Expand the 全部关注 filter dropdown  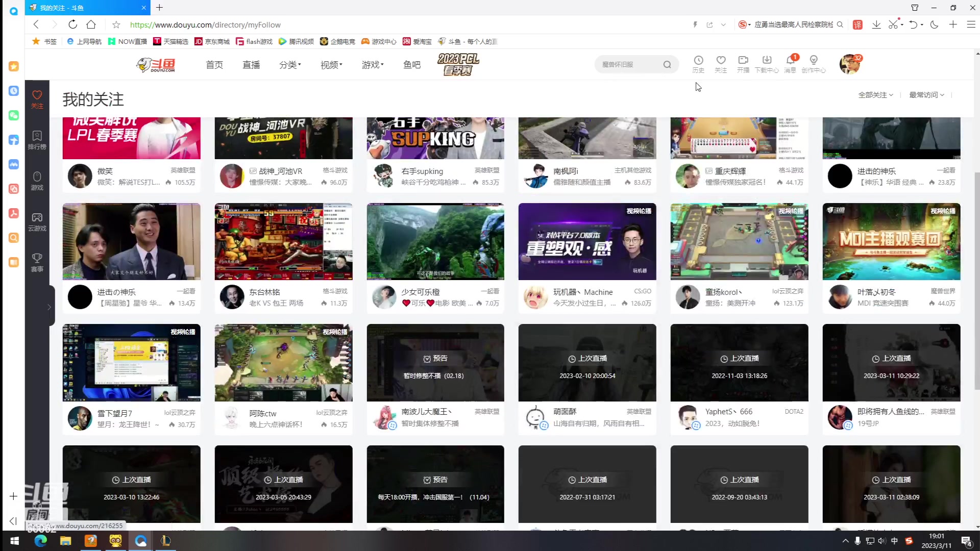(876, 95)
